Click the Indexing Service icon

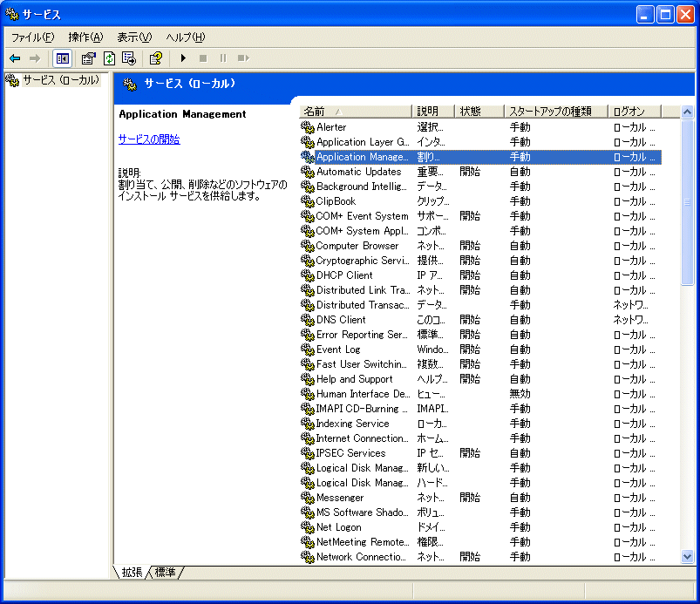click(308, 424)
